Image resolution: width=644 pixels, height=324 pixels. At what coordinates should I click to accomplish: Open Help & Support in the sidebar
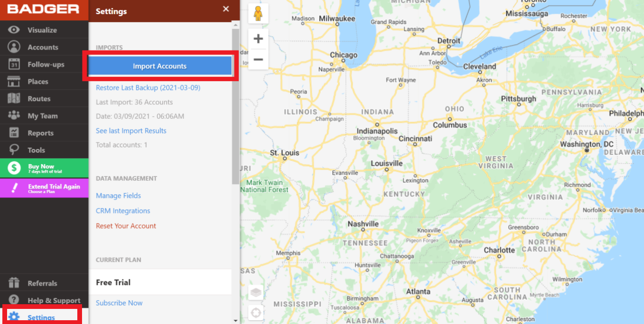(x=44, y=300)
